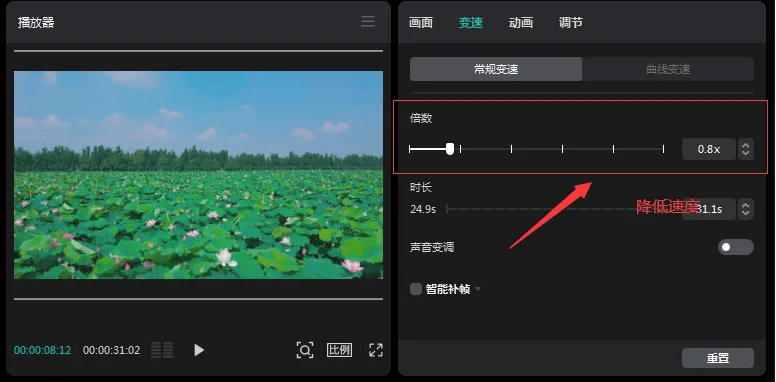Go to the 调节 tab
The image size is (776, 382).
click(571, 22)
